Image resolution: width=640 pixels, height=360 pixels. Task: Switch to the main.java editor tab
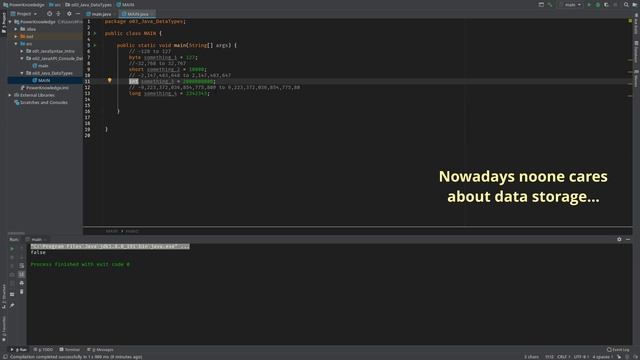(99, 14)
